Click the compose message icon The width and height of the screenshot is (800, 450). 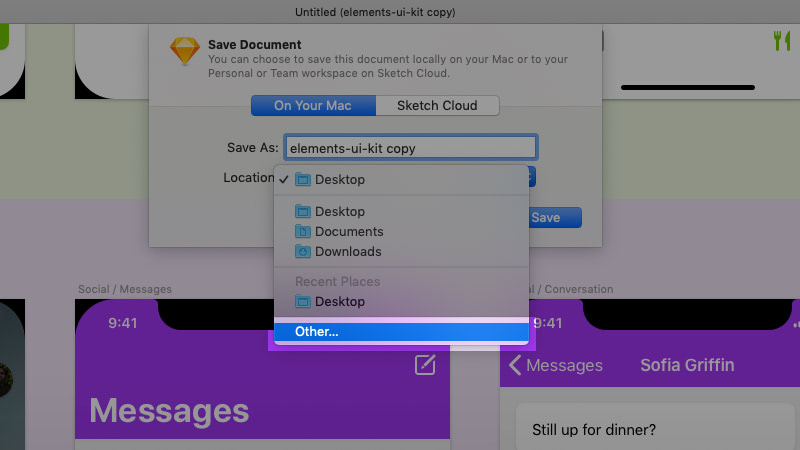pyautogui.click(x=425, y=365)
